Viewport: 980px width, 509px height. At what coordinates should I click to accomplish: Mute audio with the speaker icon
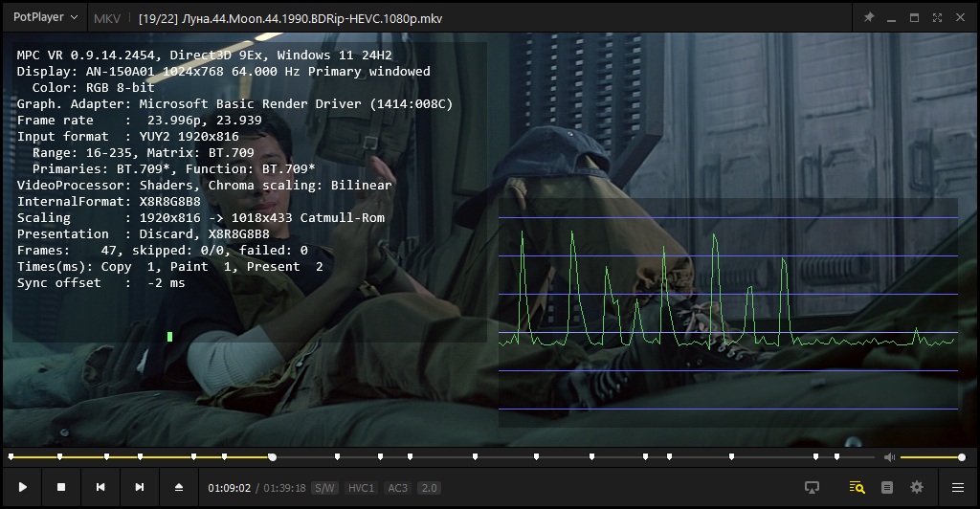pos(889,457)
